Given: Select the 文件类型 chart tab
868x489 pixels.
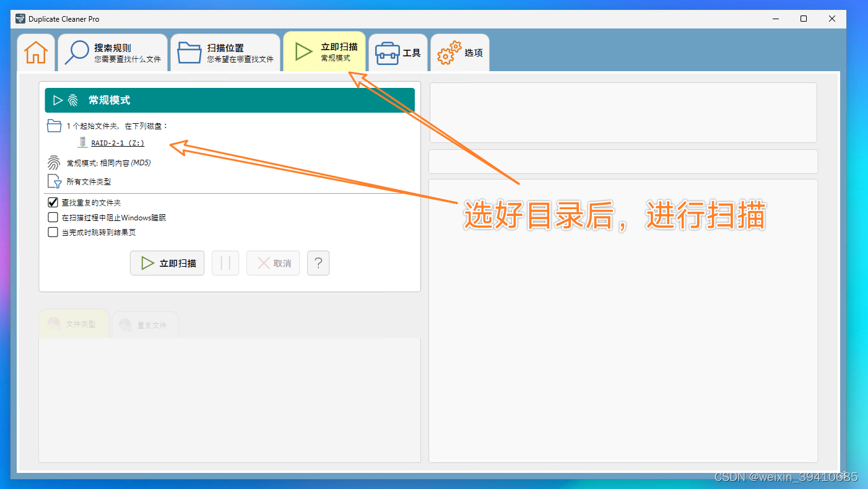Looking at the screenshot, I should pyautogui.click(x=74, y=324).
